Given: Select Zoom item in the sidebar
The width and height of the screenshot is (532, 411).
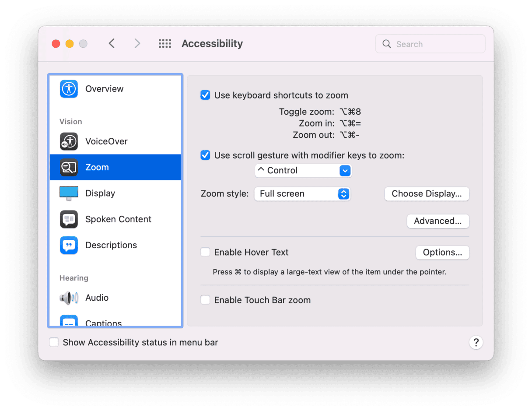Looking at the screenshot, I should point(115,167).
